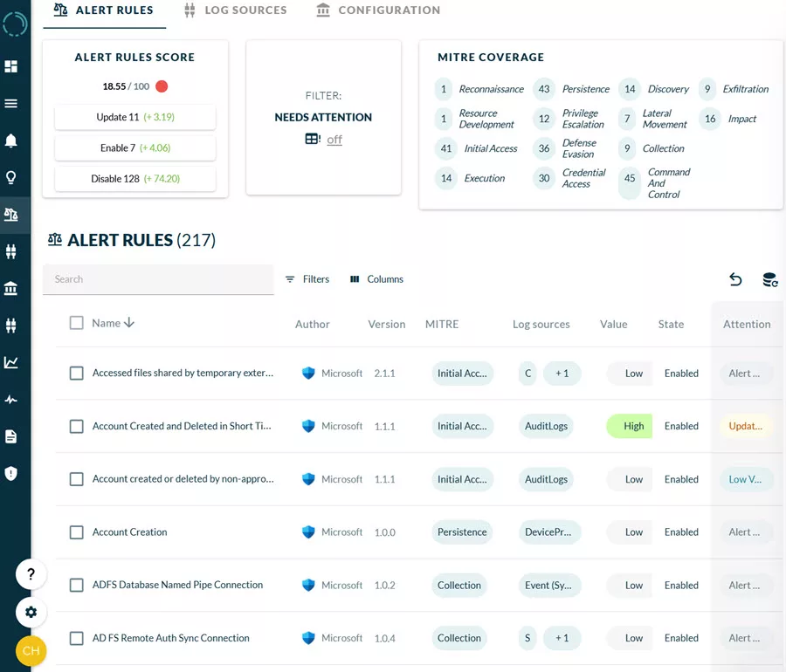This screenshot has height=672, width=786.
Task: Click the bank building icon in sidebar
Action: tap(11, 288)
